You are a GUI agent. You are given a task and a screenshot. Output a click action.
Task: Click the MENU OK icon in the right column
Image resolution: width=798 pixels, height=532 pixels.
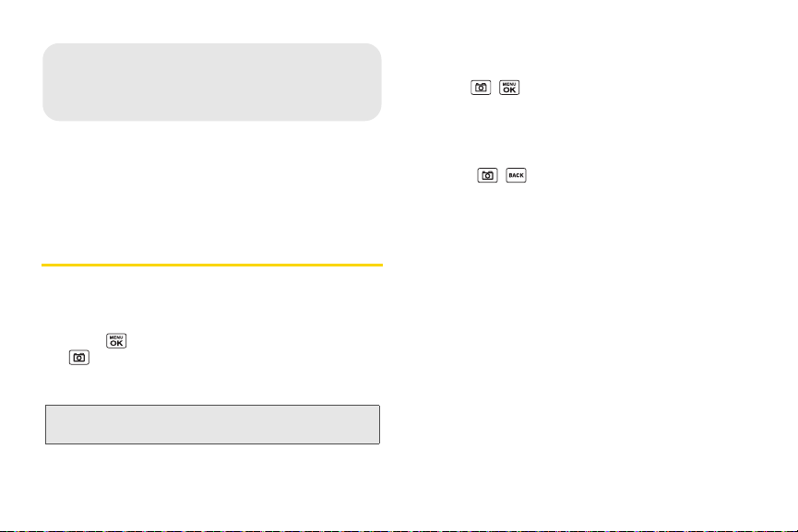509,88
